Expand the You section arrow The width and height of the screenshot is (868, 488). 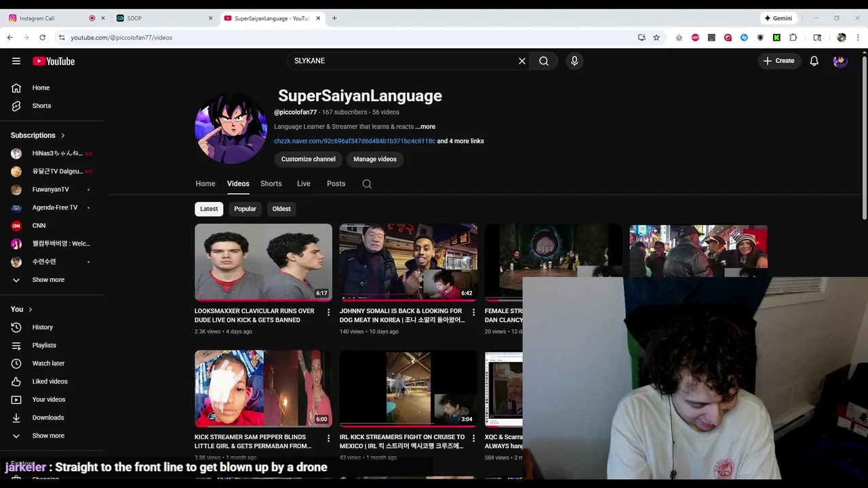tap(30, 309)
